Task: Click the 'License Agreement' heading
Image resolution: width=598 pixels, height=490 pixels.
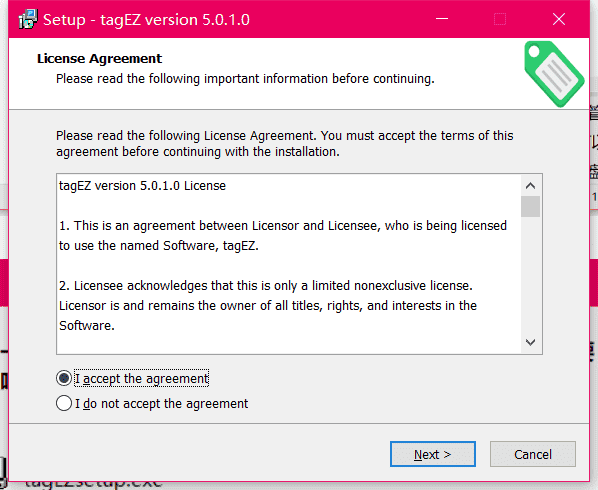Action: 99,58
